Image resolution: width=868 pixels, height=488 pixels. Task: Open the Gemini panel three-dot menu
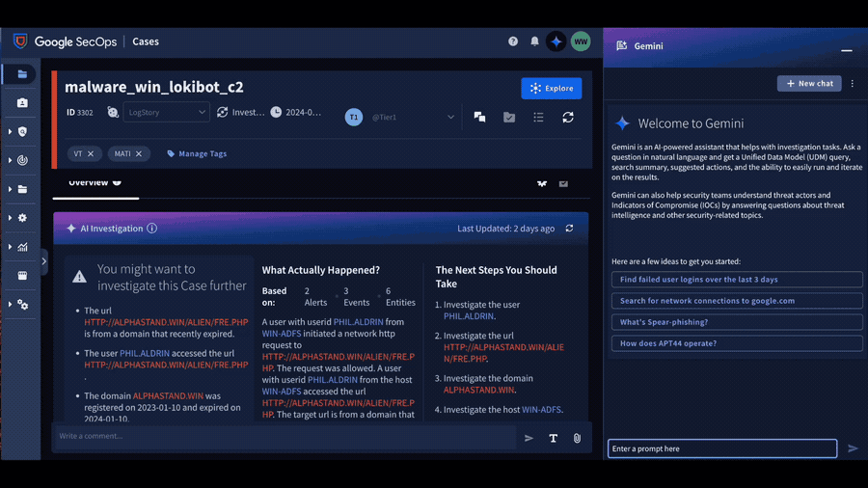853,84
